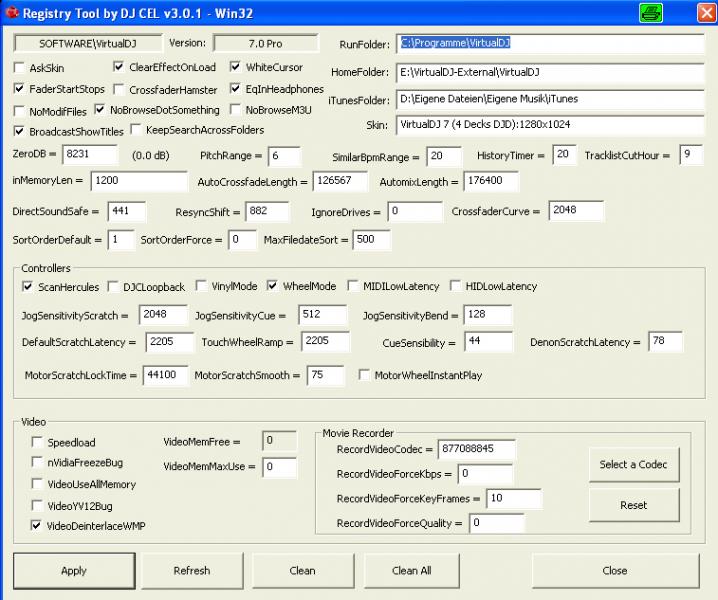Click TracklistCutHour input field

click(x=691, y=154)
